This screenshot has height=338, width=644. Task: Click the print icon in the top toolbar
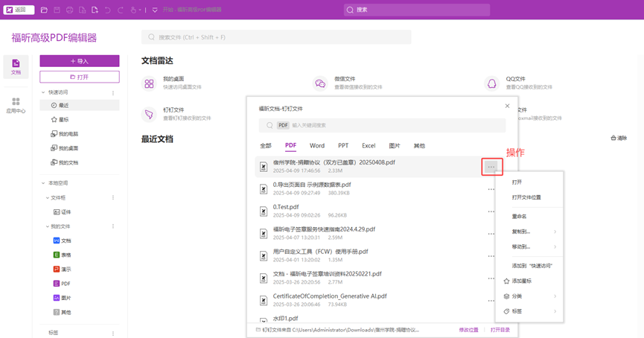pyautogui.click(x=70, y=10)
